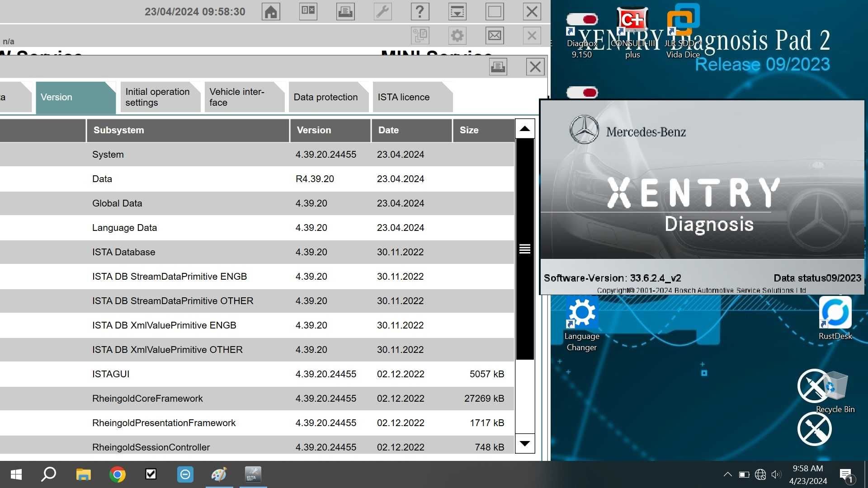The height and width of the screenshot is (488, 868).
Task: Go to ISTA home screen icon
Action: click(271, 12)
